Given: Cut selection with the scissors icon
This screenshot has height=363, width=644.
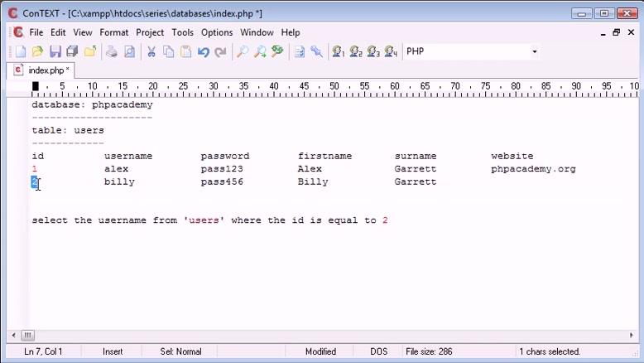Looking at the screenshot, I should (x=151, y=52).
